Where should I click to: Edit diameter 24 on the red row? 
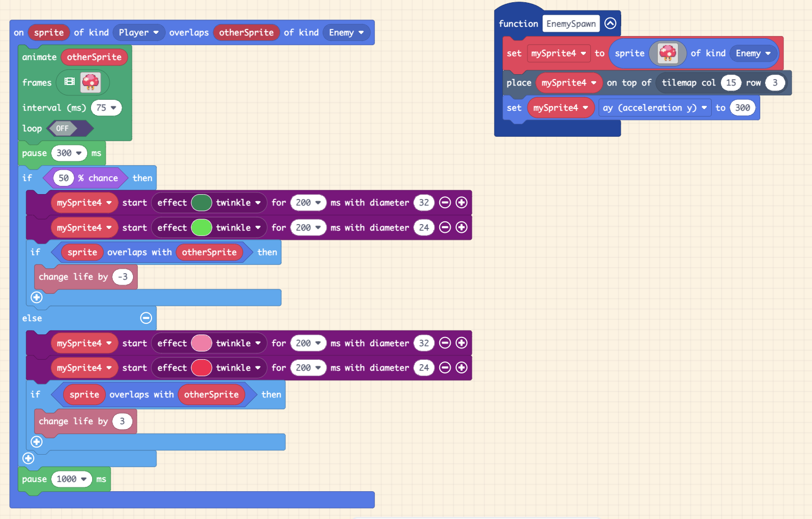424,367
